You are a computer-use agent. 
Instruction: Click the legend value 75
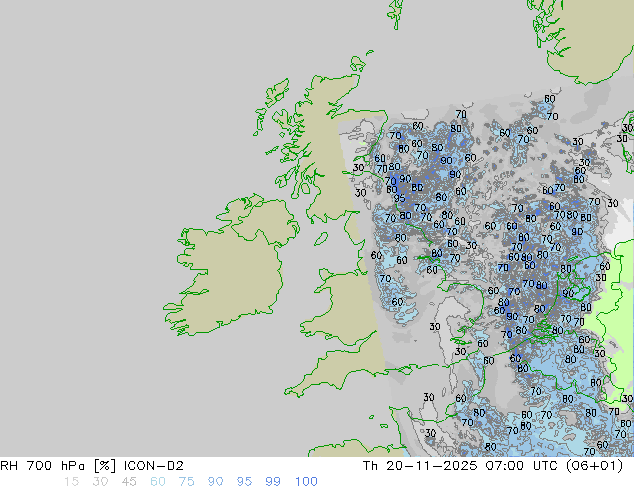tap(186, 482)
